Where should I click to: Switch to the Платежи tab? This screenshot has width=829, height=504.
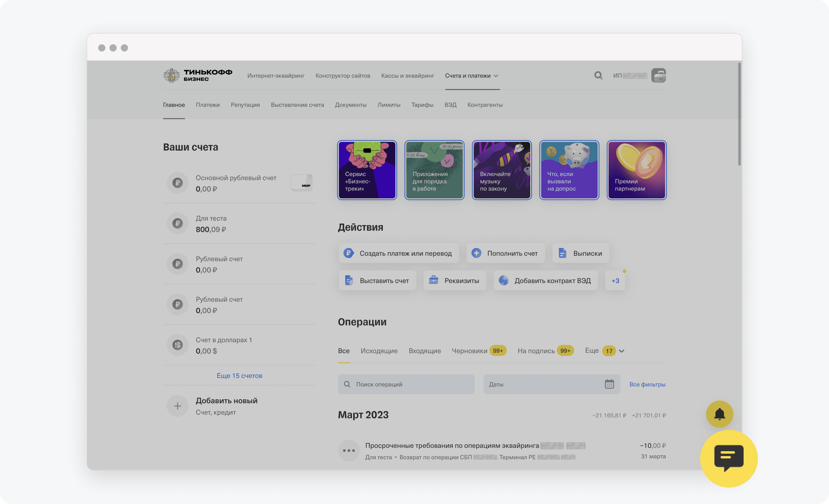pos(208,105)
